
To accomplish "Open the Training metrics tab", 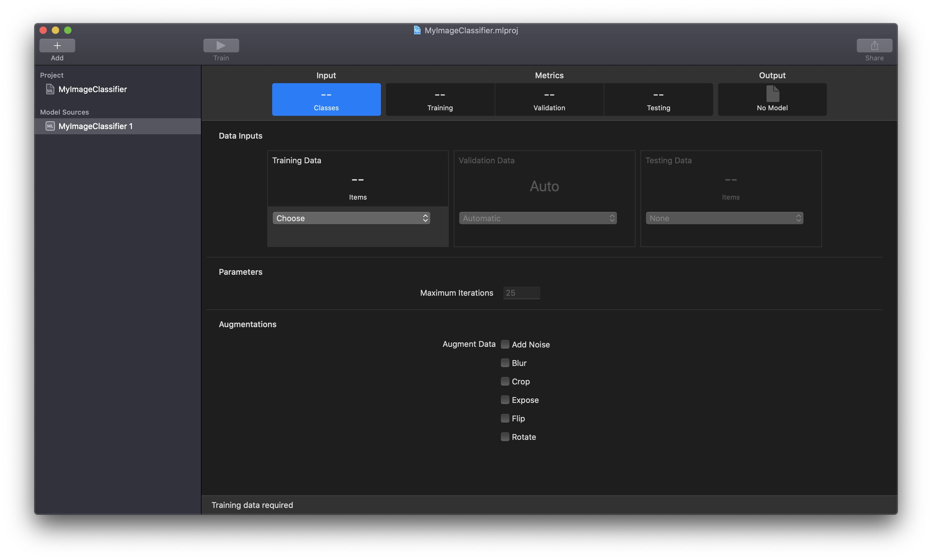I will [440, 99].
